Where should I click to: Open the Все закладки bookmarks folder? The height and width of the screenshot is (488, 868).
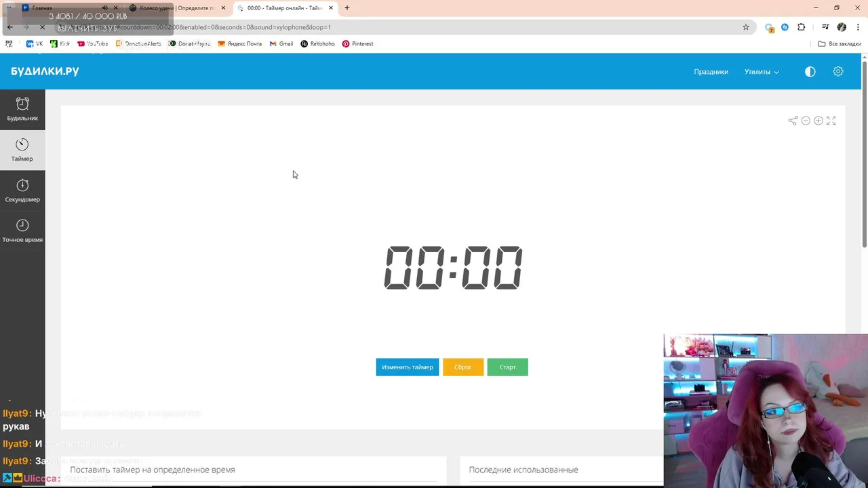840,44
